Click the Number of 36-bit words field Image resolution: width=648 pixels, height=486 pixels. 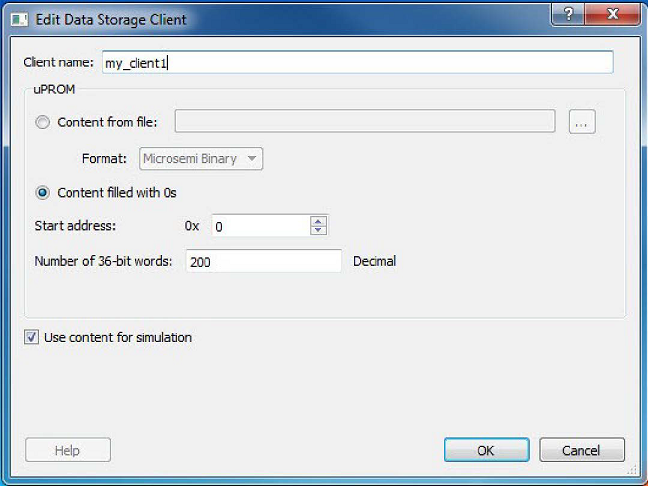(x=263, y=261)
